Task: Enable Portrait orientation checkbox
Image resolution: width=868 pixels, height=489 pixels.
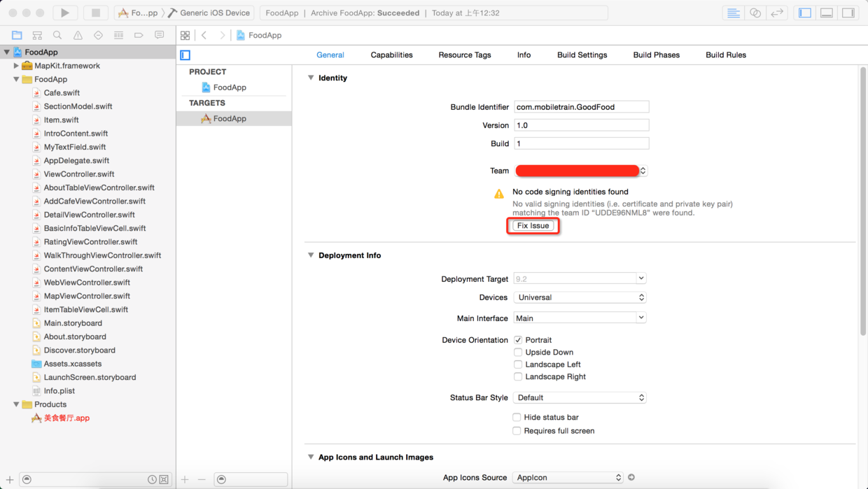Action: [x=518, y=340]
